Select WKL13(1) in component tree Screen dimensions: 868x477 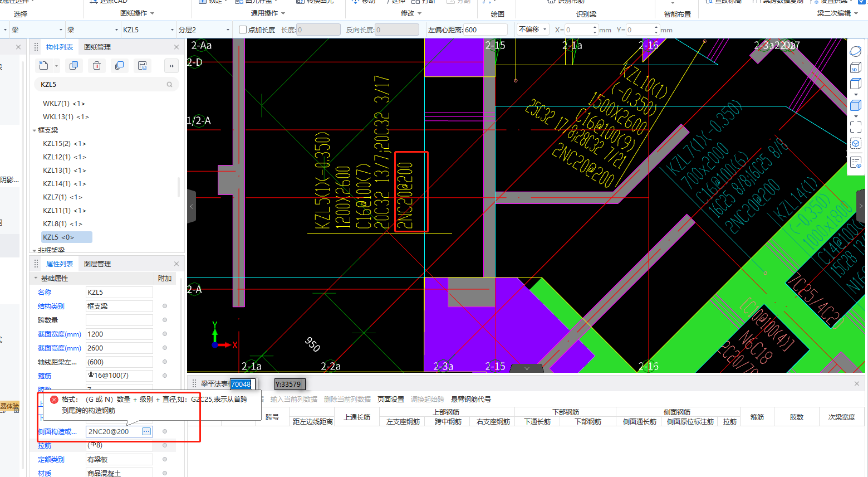point(66,116)
